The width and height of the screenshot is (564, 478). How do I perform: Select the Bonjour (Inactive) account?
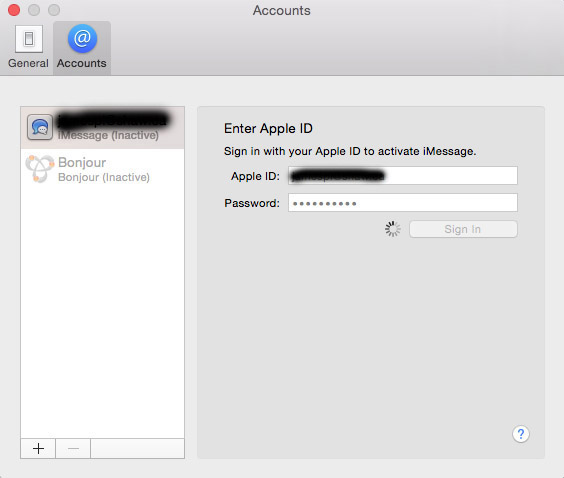(103, 169)
